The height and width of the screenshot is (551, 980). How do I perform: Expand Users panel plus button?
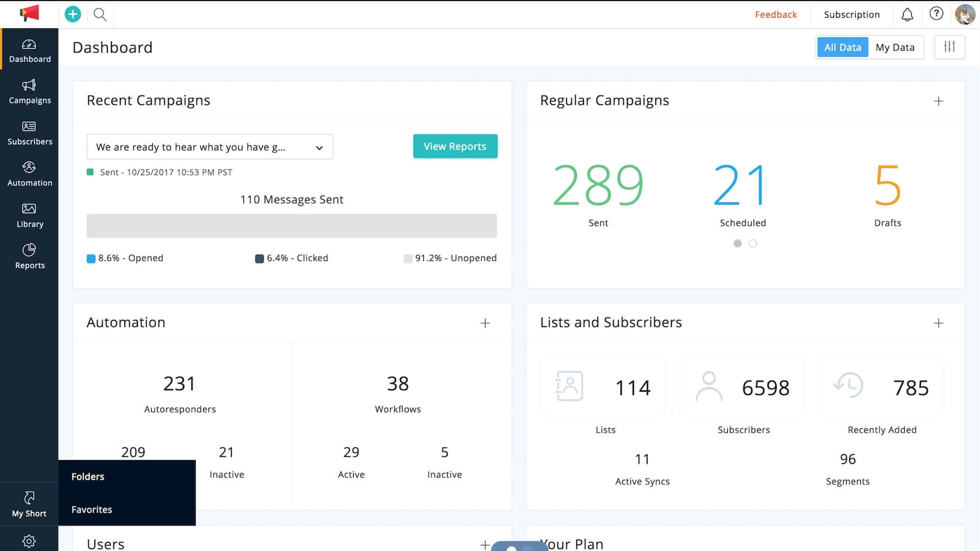click(x=485, y=545)
